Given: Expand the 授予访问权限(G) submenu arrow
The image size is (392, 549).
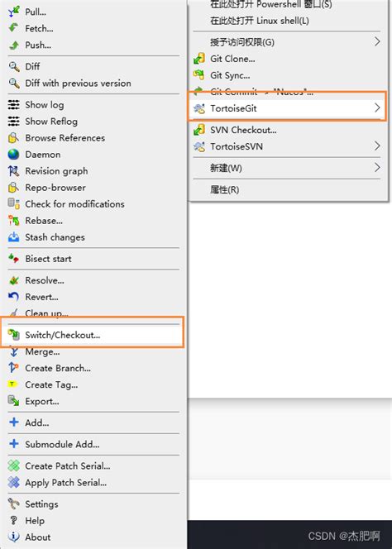Looking at the screenshot, I should [x=377, y=41].
